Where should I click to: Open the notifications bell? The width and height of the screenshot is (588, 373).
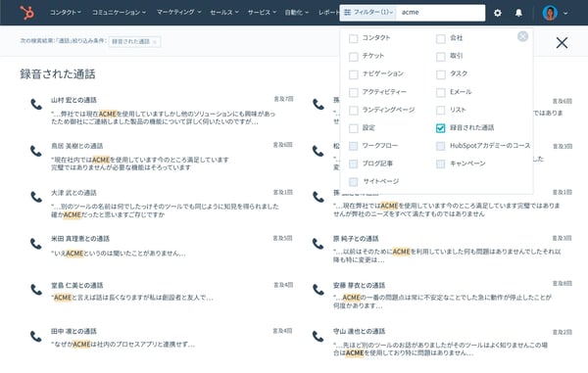pos(518,13)
